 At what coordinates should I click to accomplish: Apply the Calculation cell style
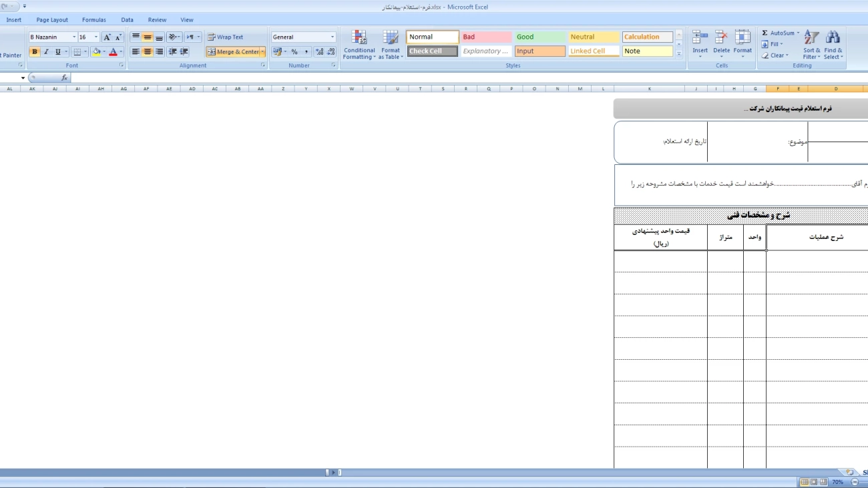click(x=648, y=37)
